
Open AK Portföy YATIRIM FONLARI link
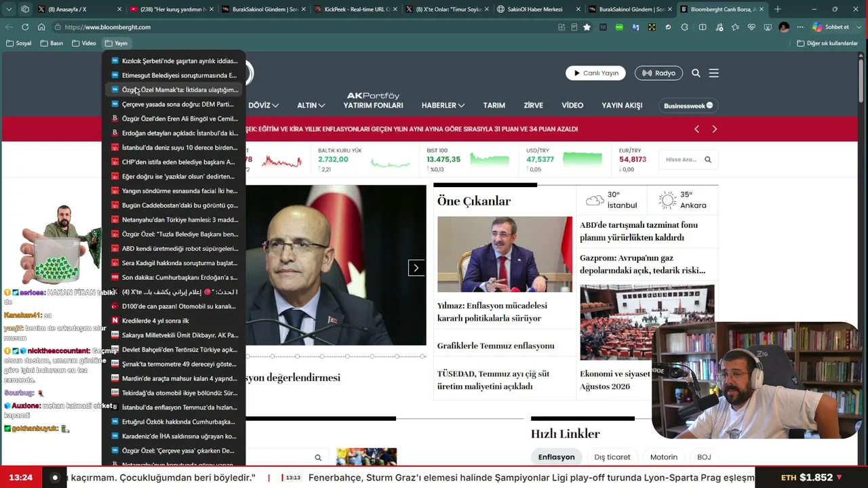pos(373,101)
